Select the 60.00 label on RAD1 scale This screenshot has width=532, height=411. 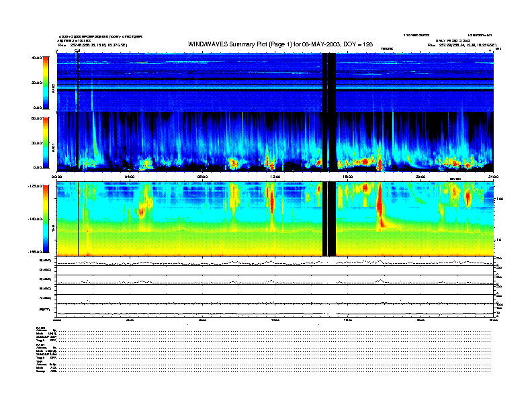[36, 118]
